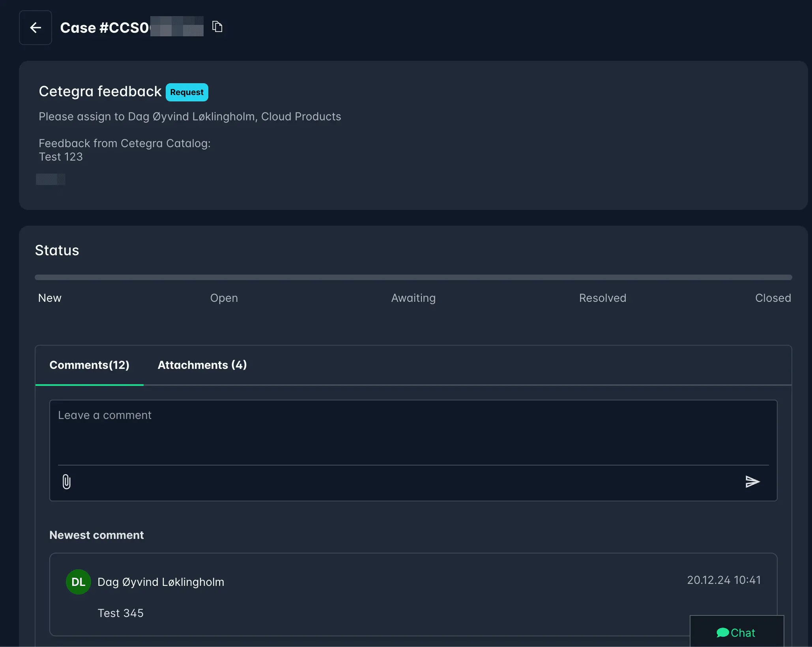Click commenter name Dag Øyvind Løklingholm
Image resolution: width=812 pixels, height=647 pixels.
[x=161, y=582]
